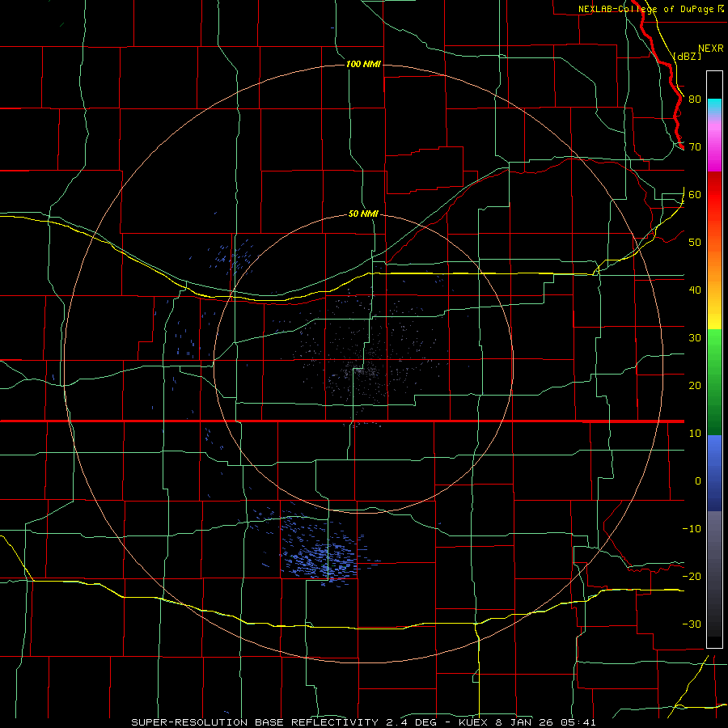The image size is (728, 728).
Task: Click the [dBZ] unit label
Action: (x=688, y=56)
